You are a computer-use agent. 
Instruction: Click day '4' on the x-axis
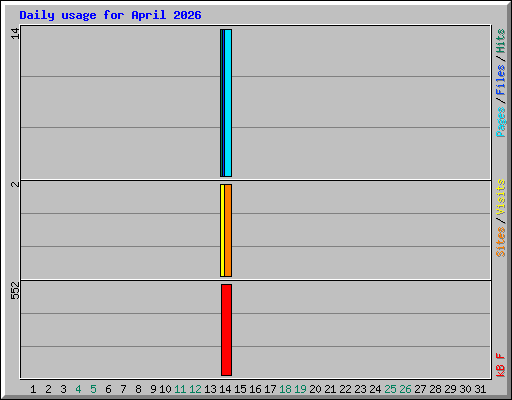tap(78, 389)
